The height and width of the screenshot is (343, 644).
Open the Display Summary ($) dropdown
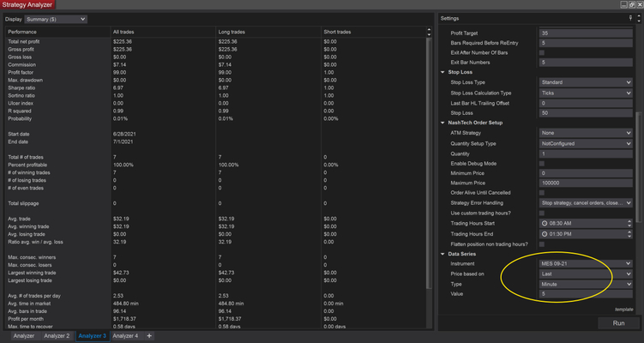pos(57,18)
